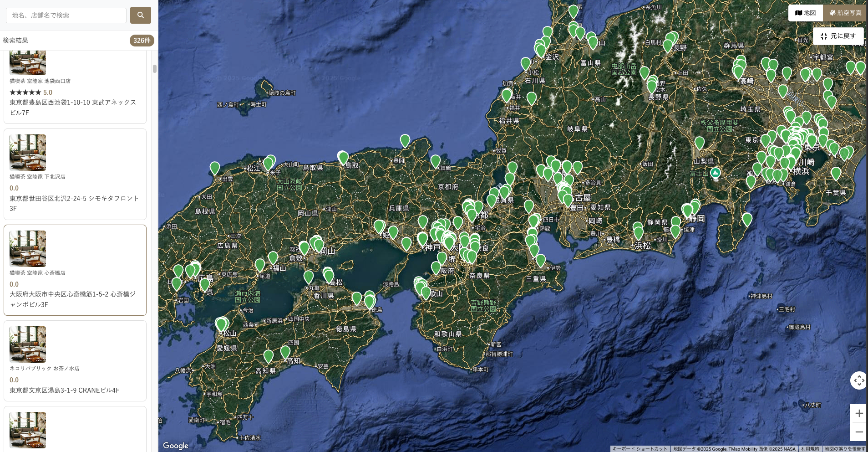Select the green pin near Tottori
This screenshot has width=868, height=452.
343,158
